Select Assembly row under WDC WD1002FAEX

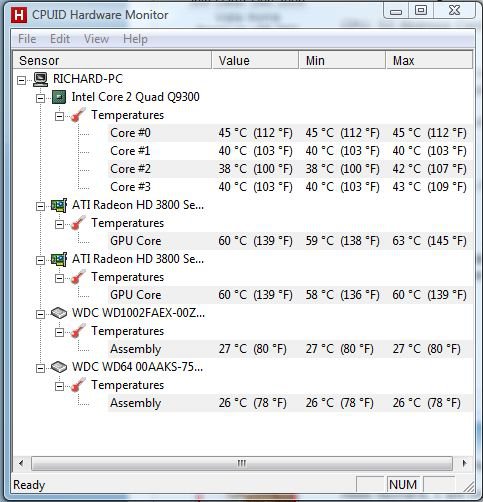tap(290, 349)
